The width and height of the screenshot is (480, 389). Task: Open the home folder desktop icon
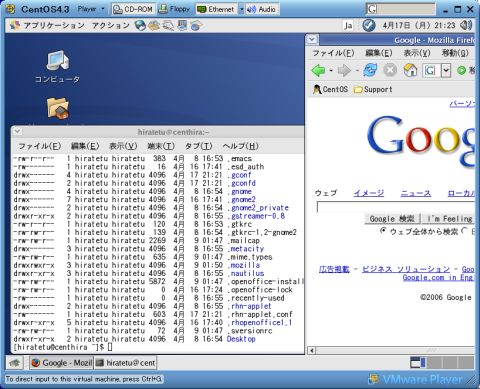point(57,108)
